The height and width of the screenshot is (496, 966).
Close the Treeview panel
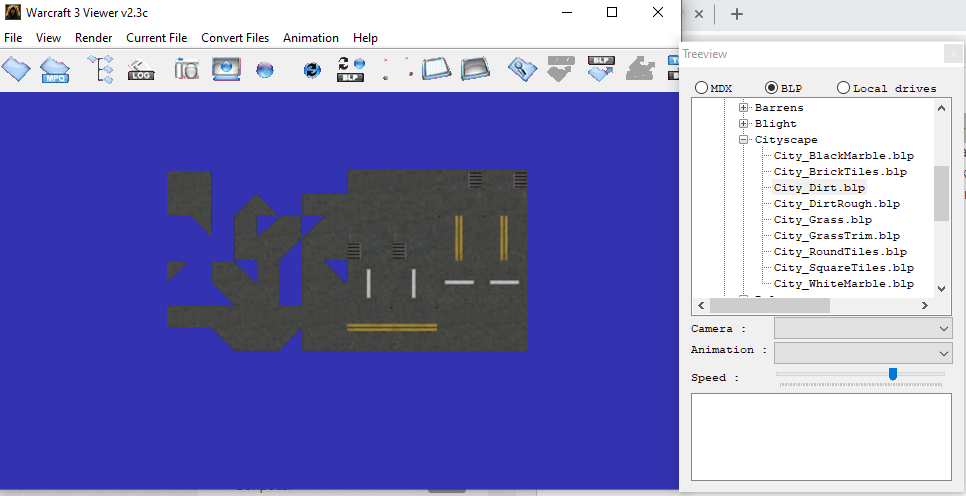(x=953, y=54)
